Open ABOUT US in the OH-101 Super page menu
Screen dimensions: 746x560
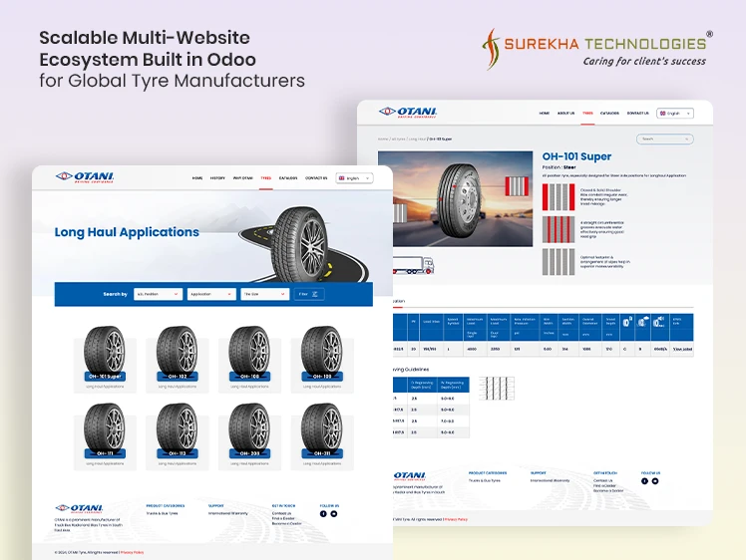[565, 114]
